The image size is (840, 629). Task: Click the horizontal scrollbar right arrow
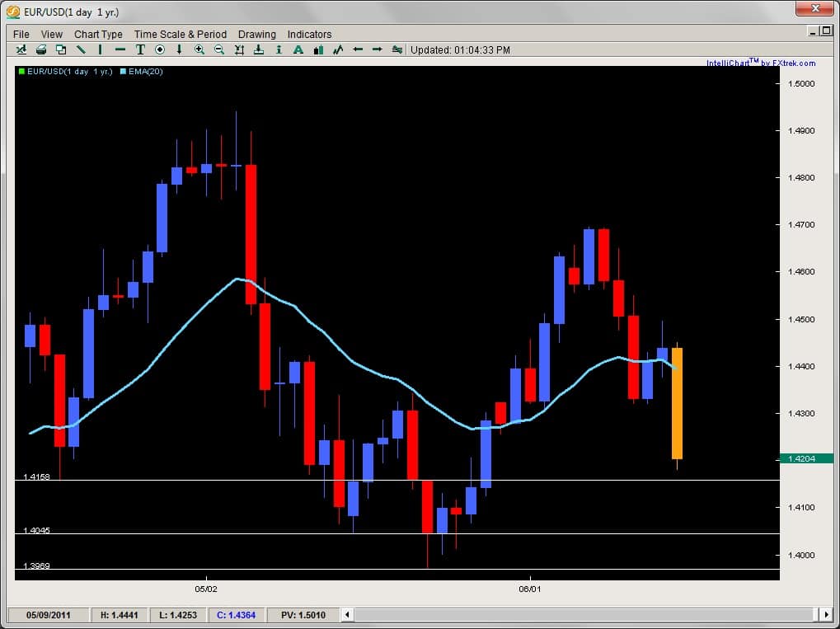coord(825,614)
